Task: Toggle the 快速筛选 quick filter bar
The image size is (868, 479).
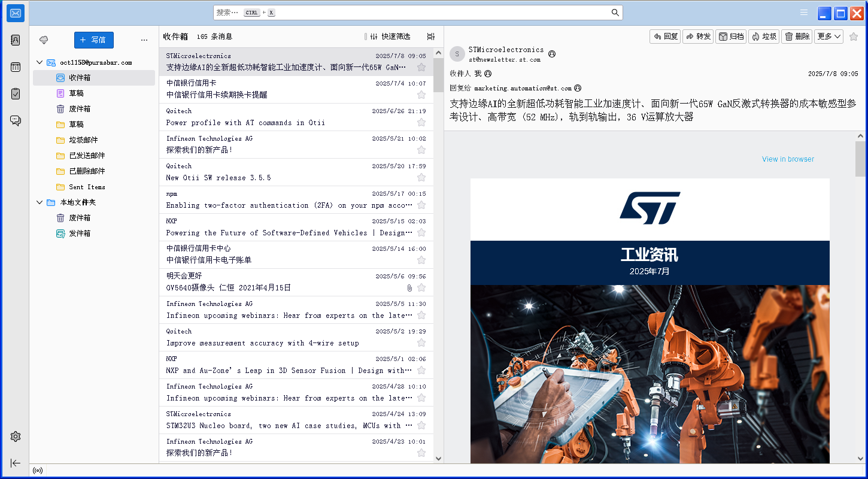Action: [390, 37]
